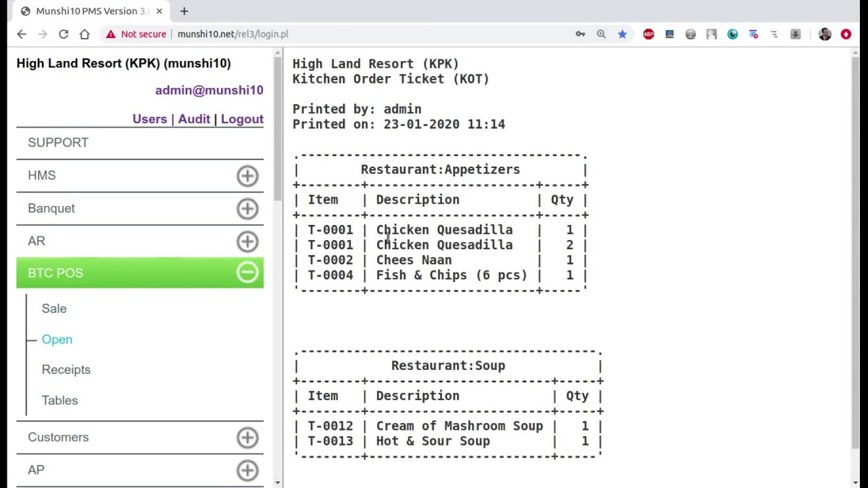Screen dimensions: 868x488
Task: Select Receipts under BTC POS
Action: (66, 369)
